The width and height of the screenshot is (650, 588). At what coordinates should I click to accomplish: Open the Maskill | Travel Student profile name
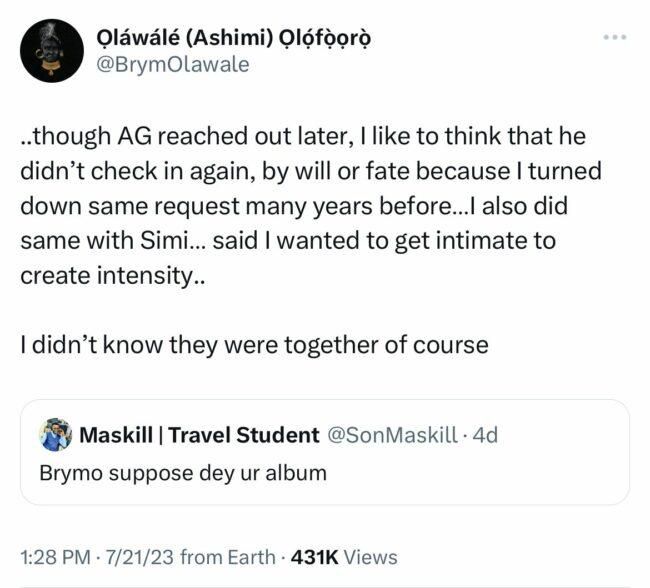[x=198, y=435]
